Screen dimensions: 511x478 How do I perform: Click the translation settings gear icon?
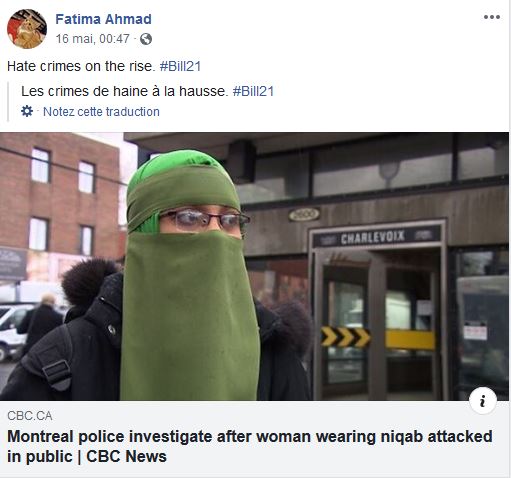point(27,111)
